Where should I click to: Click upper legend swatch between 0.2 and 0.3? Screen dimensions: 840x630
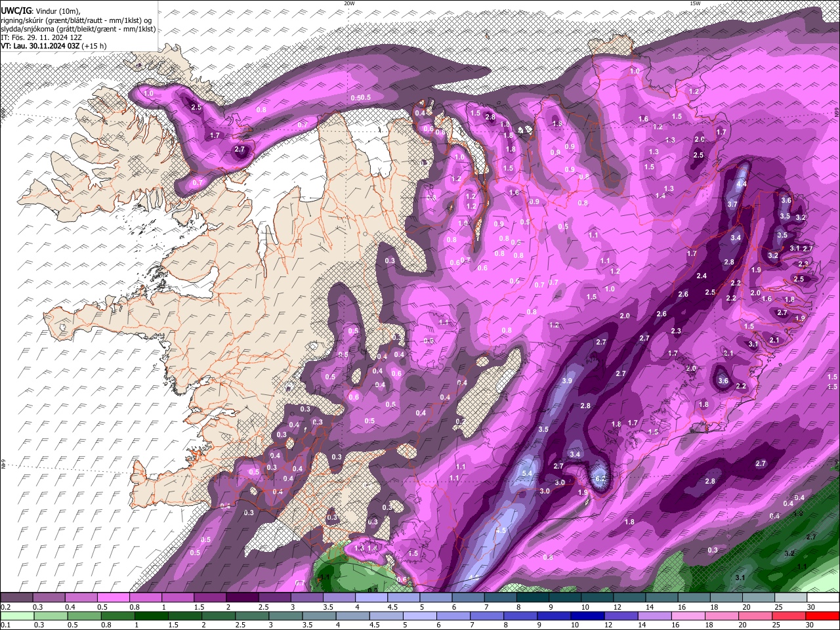point(16,598)
